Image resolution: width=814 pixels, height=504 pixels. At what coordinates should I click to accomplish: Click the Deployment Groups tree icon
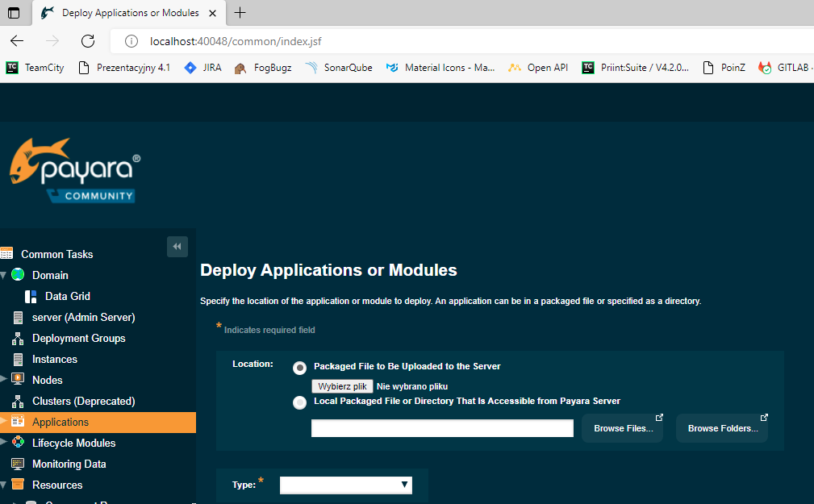point(18,339)
